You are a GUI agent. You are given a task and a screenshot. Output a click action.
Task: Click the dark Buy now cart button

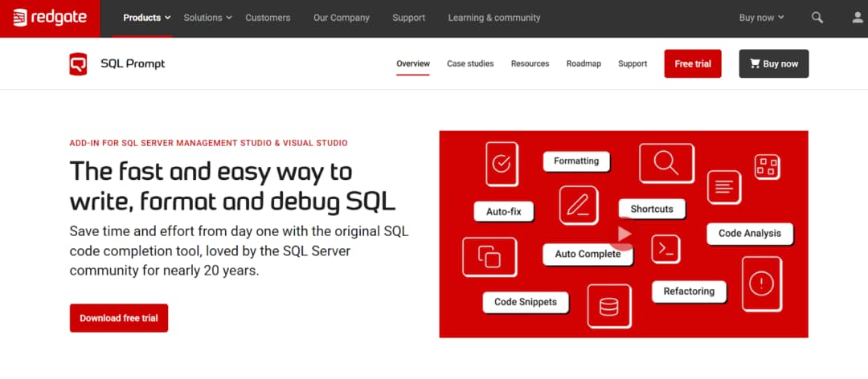(773, 63)
